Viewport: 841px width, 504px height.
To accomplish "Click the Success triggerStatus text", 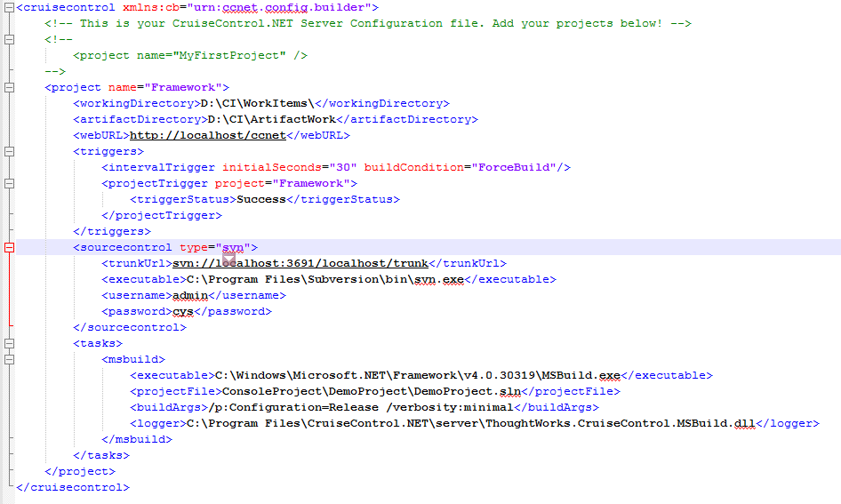I will coord(260,200).
